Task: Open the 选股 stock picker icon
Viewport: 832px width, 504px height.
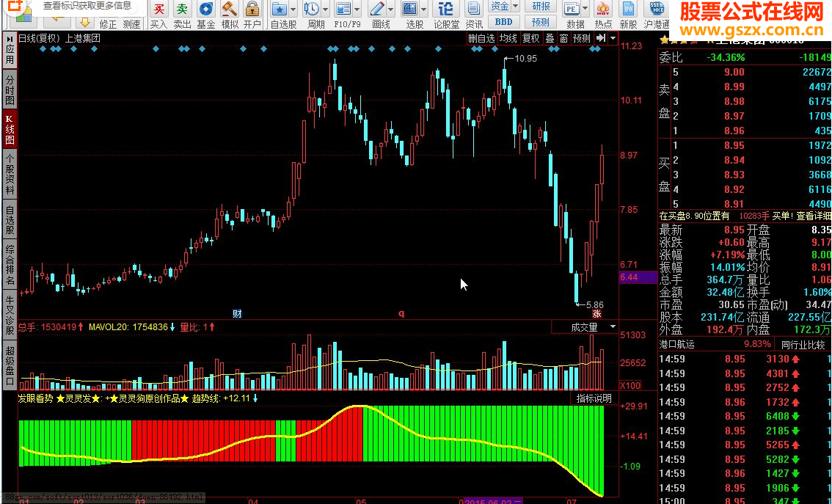Action: (409, 10)
